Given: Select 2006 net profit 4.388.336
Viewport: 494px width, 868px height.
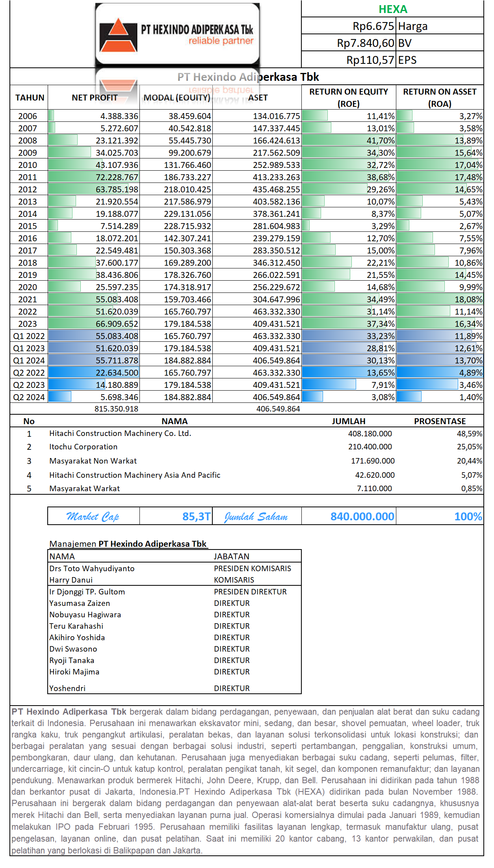Looking at the screenshot, I should point(119,116).
